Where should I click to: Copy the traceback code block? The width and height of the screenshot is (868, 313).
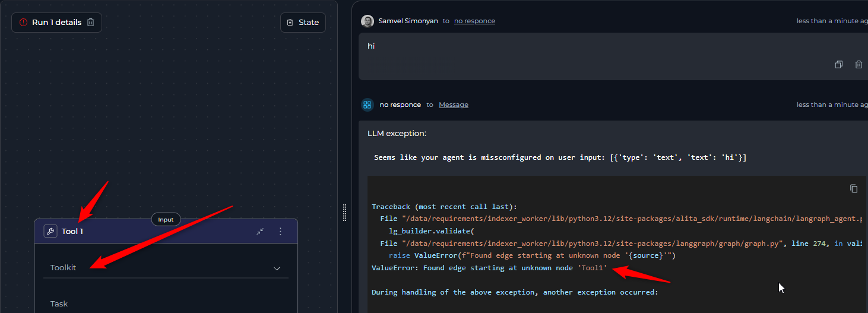(x=854, y=189)
